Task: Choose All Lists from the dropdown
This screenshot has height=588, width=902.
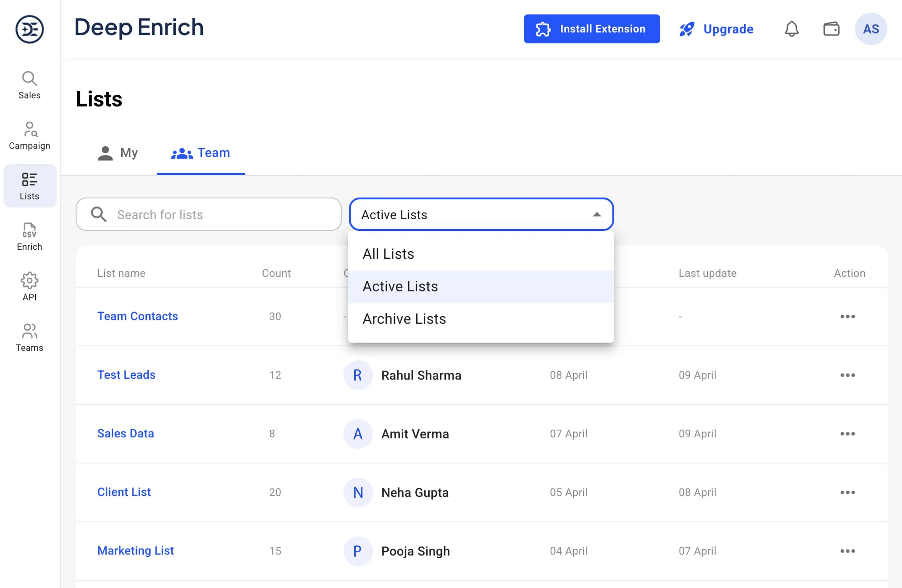Action: pos(481,254)
